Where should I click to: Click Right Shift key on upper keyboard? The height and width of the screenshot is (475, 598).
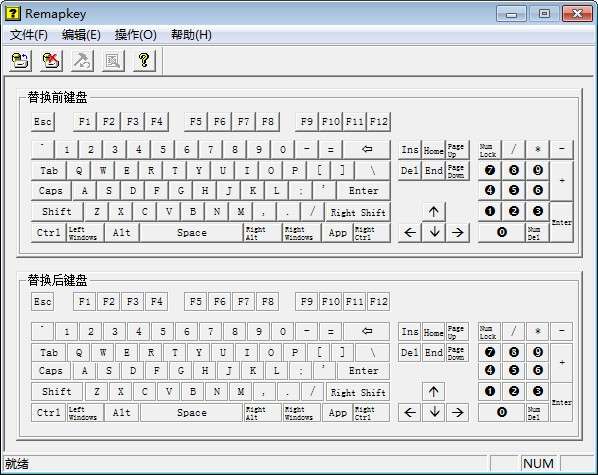pos(358,212)
